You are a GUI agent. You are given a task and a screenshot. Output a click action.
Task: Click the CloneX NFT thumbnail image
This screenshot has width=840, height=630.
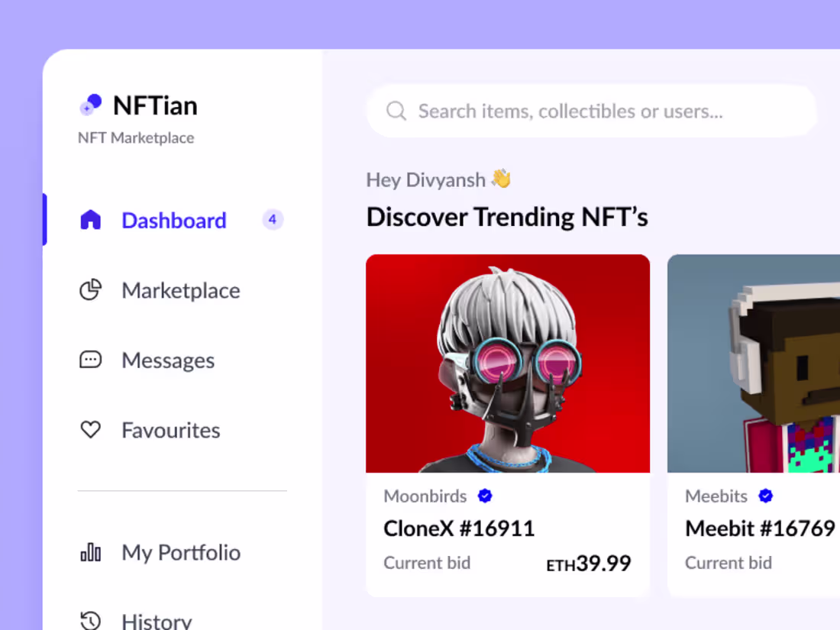(508, 363)
